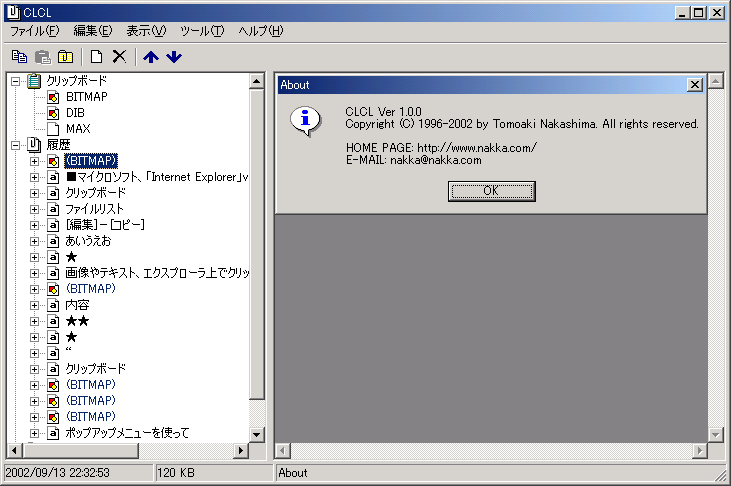This screenshot has height=486, width=731.
Task: Expand the ファイルリスト history entry
Action: pyautogui.click(x=35, y=209)
